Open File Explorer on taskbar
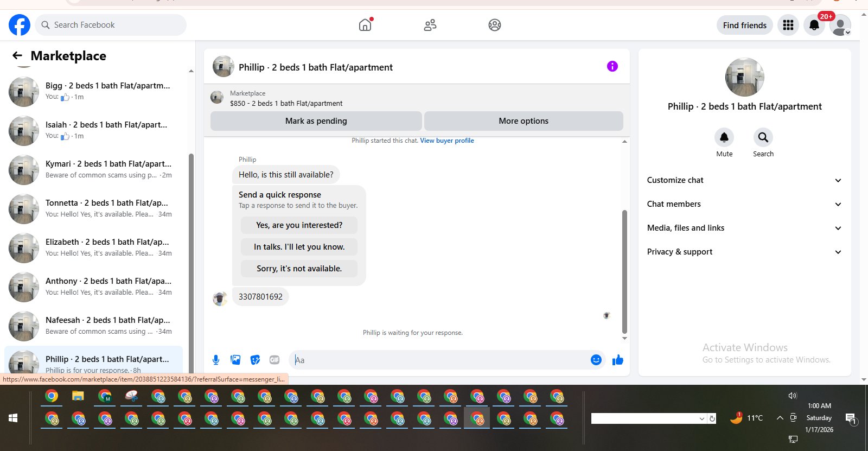The height and width of the screenshot is (451, 868). (78, 396)
